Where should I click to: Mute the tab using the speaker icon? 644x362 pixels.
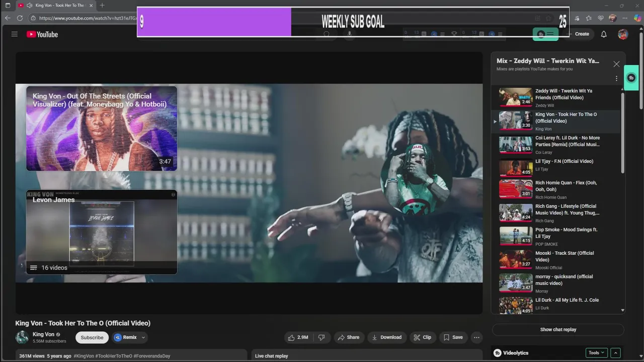29,6
